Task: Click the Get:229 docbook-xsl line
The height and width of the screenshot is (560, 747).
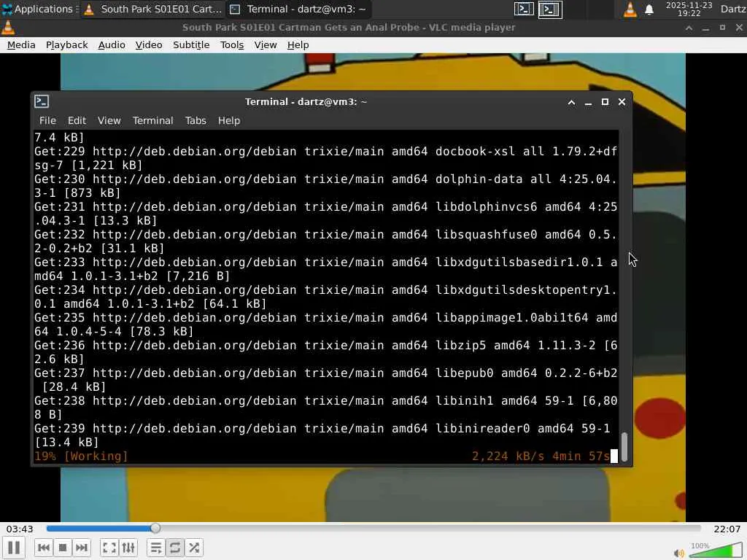Action: click(325, 158)
